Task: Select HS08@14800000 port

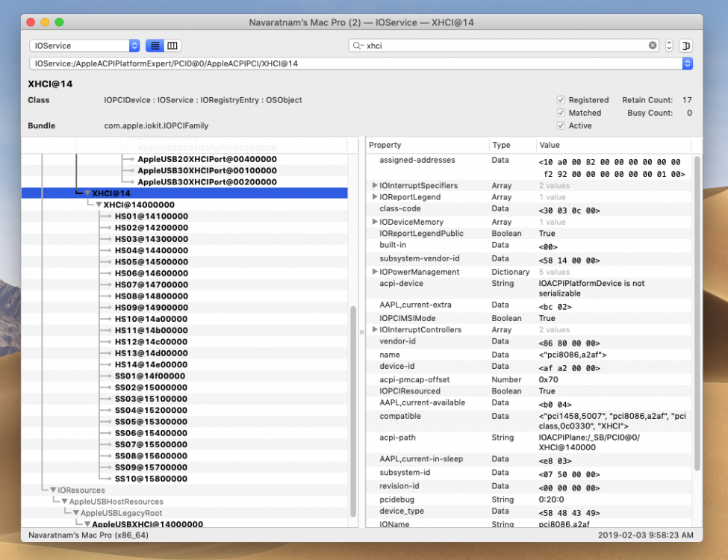Action: tap(152, 296)
